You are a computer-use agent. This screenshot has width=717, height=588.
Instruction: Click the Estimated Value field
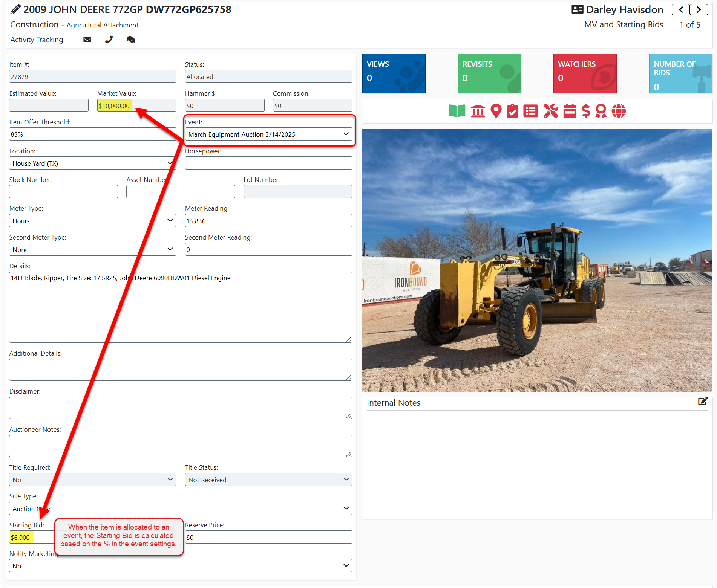[49, 105]
